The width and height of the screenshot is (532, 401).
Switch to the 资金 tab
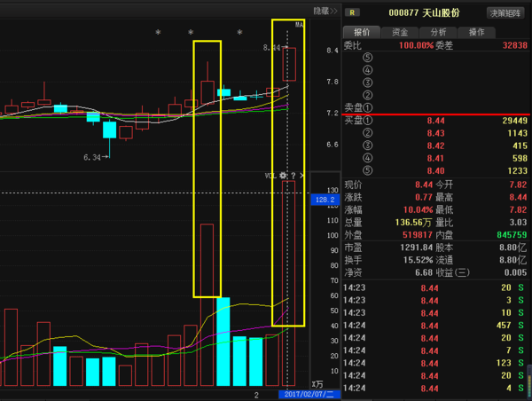click(x=400, y=32)
